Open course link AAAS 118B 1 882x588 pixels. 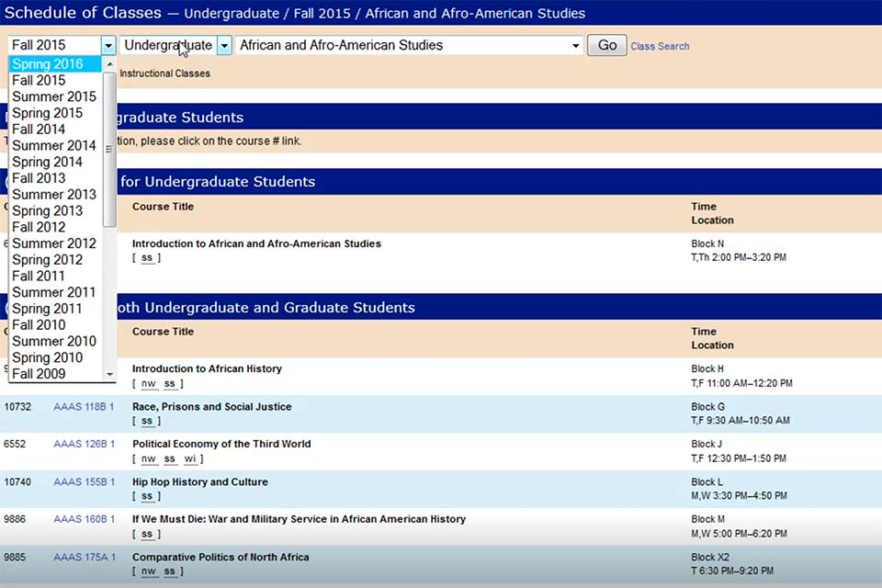click(84, 406)
